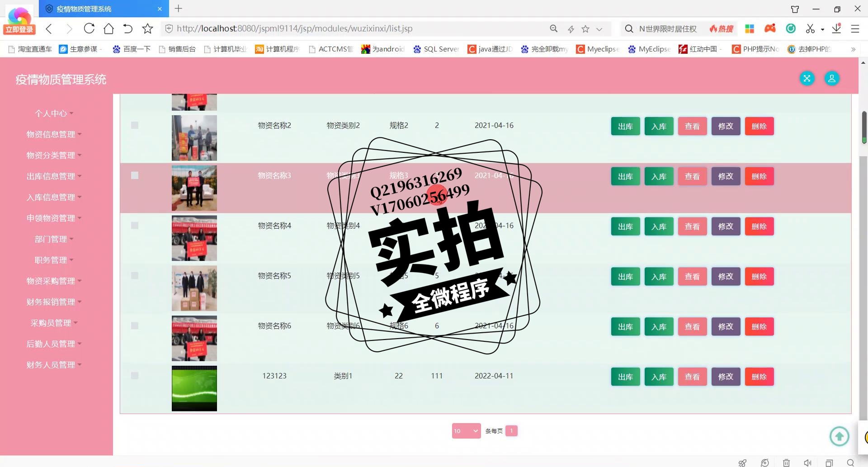Open the 职务管理 sidebar item
Screen dimensions: 868x467
[x=54, y=260]
